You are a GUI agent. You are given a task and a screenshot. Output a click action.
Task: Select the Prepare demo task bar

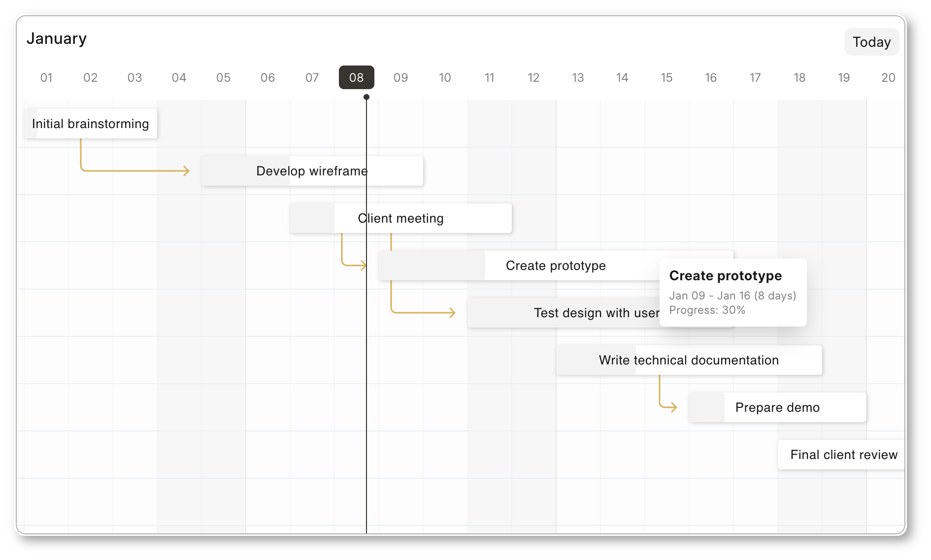[778, 407]
